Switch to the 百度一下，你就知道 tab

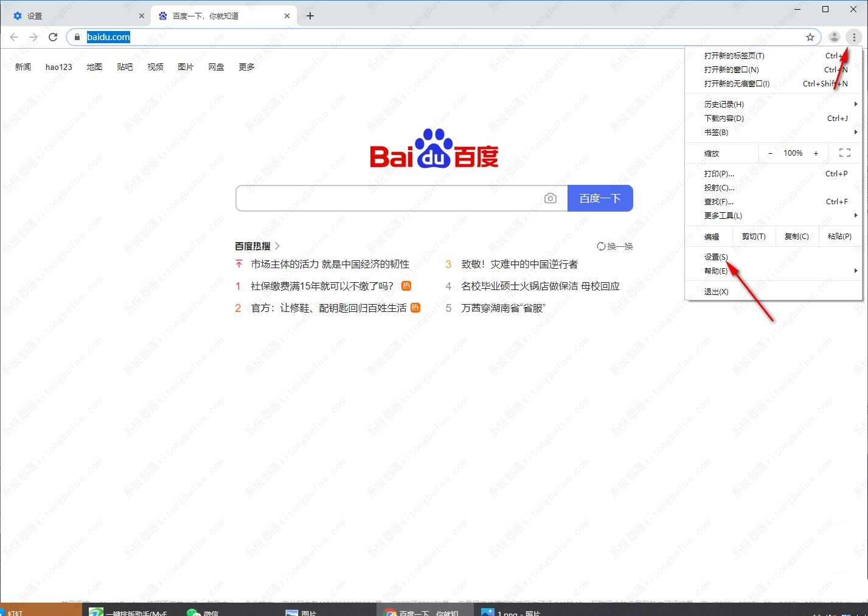223,16
